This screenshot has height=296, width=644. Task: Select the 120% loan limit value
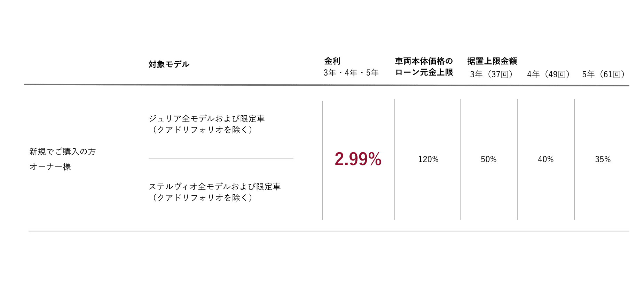428,159
